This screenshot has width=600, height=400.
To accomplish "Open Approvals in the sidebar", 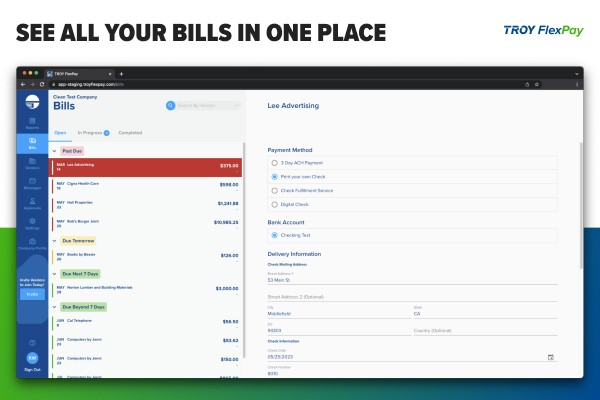I will pos(33,204).
